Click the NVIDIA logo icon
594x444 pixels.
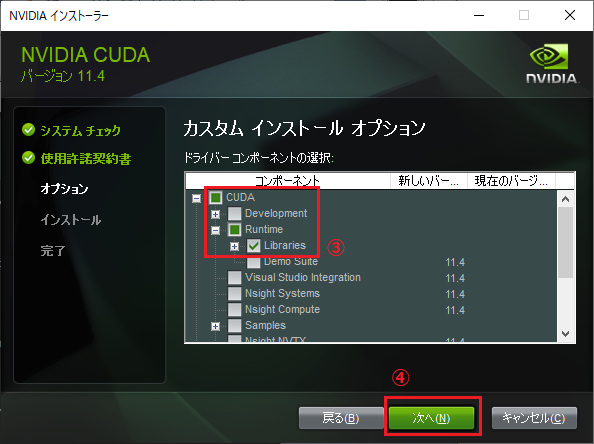[552, 63]
